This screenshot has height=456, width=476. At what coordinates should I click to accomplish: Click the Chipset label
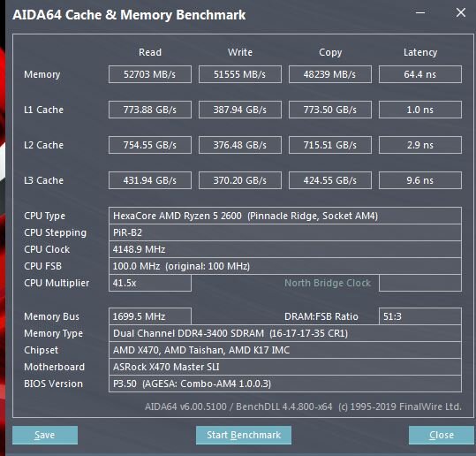pos(41,350)
